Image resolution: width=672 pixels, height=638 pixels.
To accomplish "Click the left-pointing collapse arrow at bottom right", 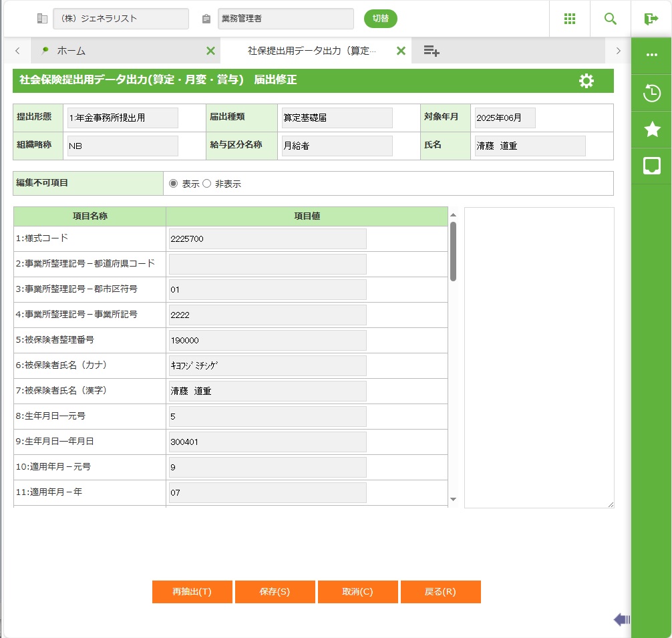I will point(621,620).
